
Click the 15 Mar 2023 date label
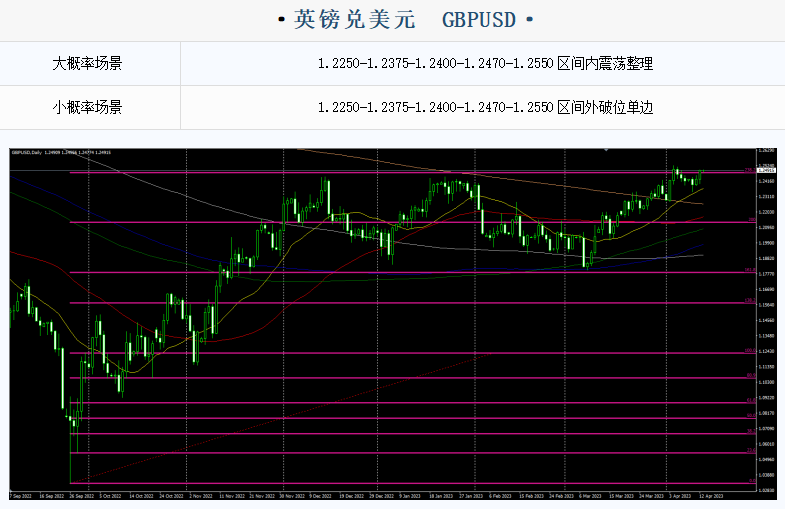621,496
